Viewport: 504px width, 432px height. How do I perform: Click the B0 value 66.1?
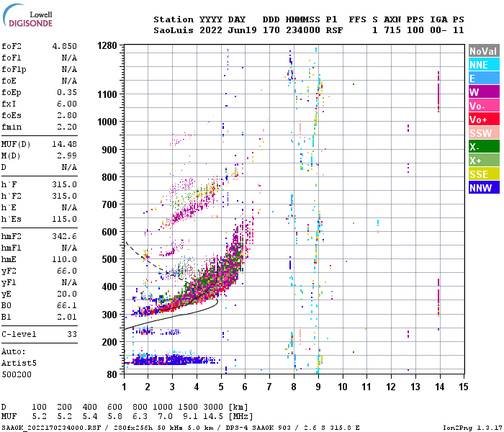[67, 306]
